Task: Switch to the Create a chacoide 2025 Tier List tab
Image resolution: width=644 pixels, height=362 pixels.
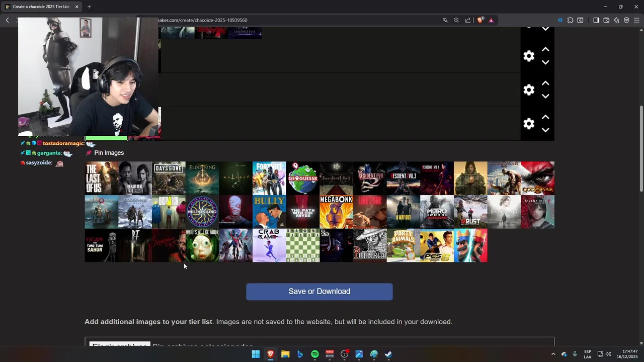Action: [41, 7]
